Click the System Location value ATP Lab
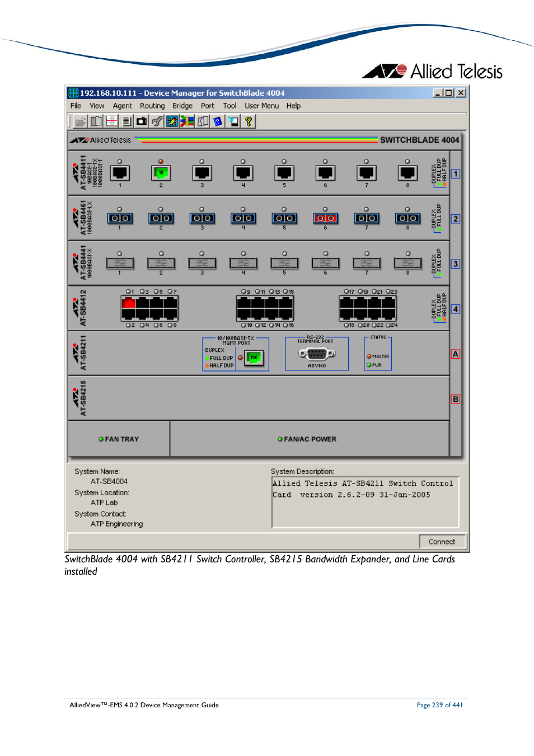 pyautogui.click(x=104, y=503)
